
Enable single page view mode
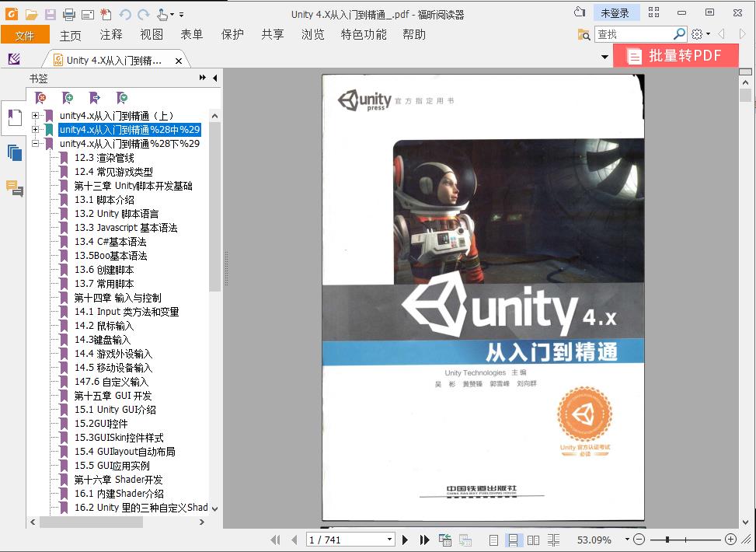[x=493, y=540]
